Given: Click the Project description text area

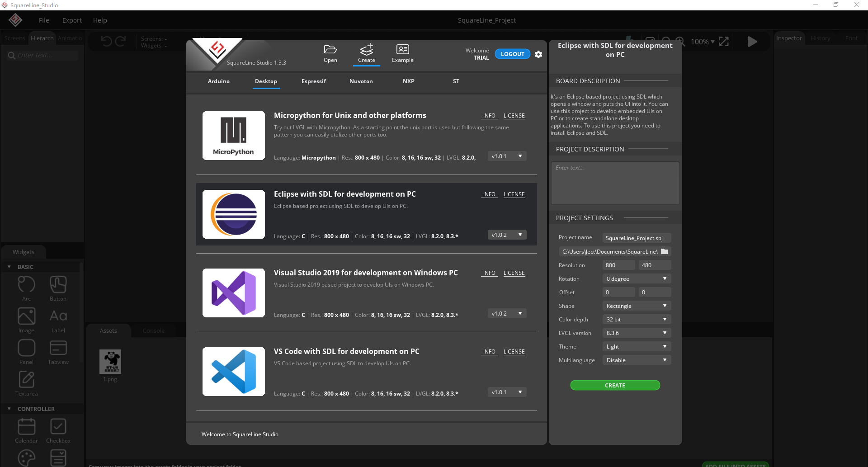Looking at the screenshot, I should coord(615,183).
